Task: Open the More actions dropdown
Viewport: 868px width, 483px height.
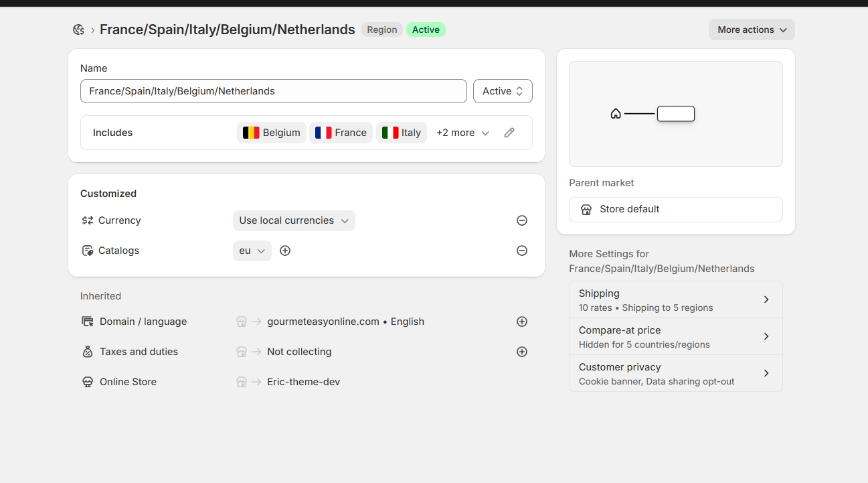Action: [x=752, y=29]
